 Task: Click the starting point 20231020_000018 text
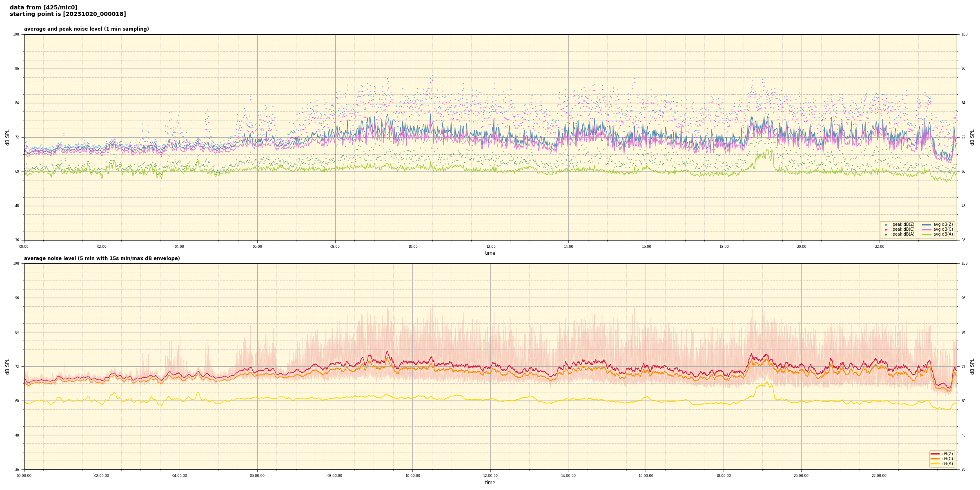[x=68, y=14]
